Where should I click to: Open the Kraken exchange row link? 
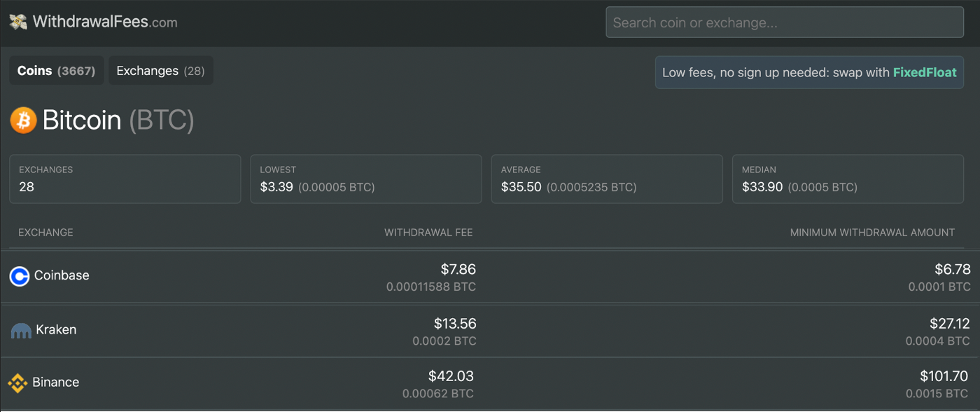pyautogui.click(x=56, y=330)
